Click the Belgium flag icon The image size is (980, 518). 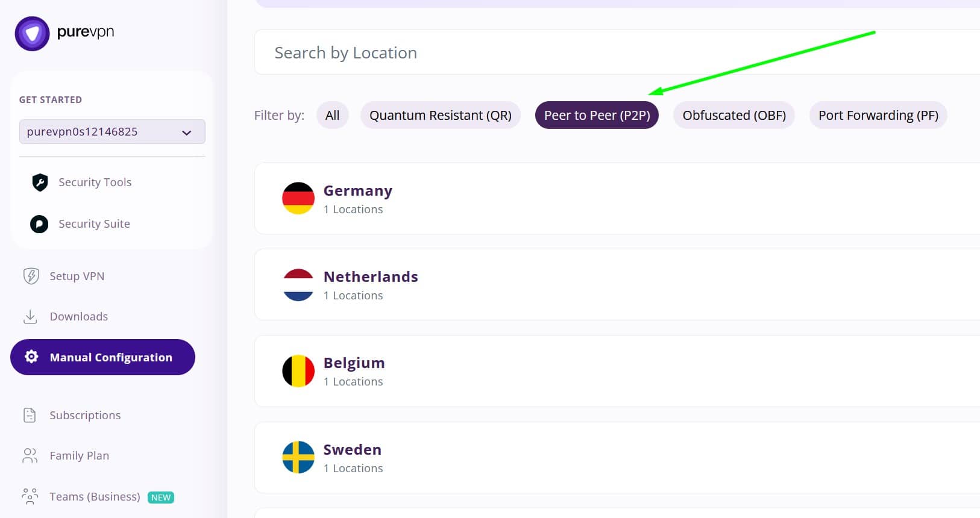pos(298,371)
